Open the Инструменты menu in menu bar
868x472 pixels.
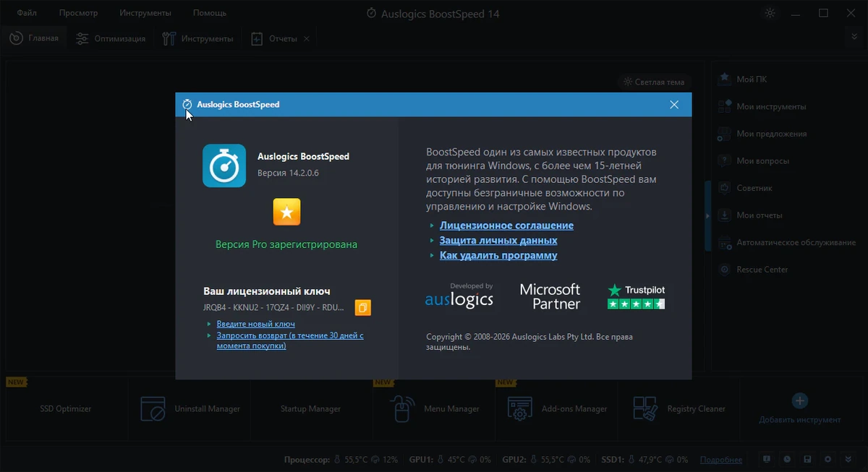click(x=145, y=13)
